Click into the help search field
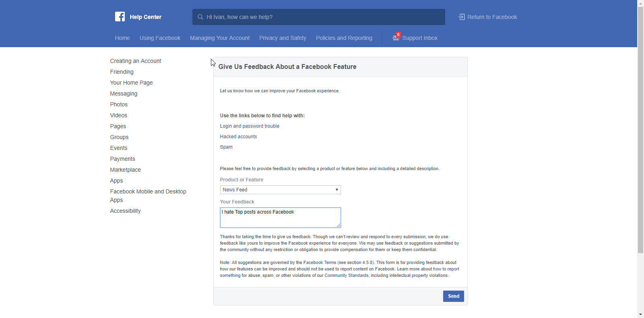 click(319, 17)
